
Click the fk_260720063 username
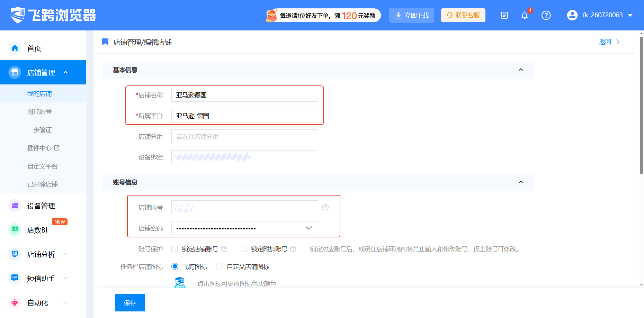(x=602, y=15)
